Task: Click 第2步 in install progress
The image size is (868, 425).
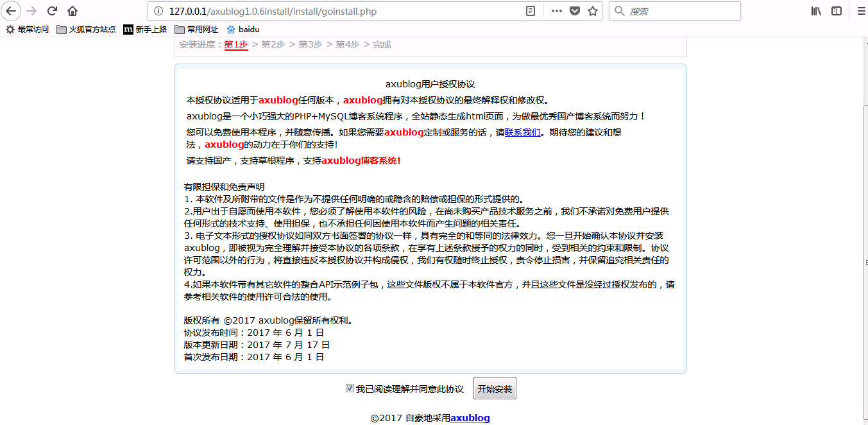Action: (273, 44)
